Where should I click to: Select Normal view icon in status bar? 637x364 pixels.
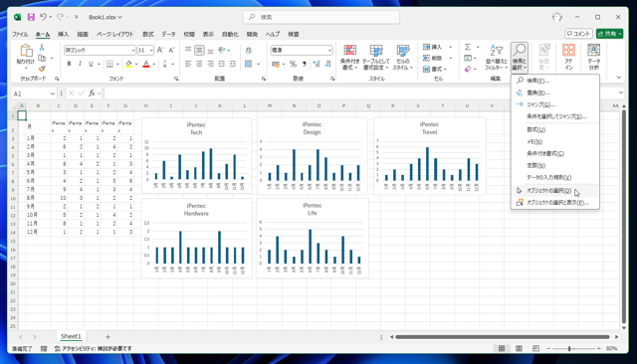pyautogui.click(x=502, y=348)
